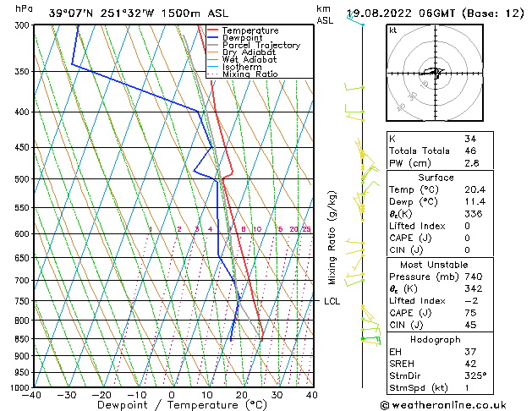The image size is (532, 411).
Task: Click the "300" pressure level label
Action: click(24, 25)
